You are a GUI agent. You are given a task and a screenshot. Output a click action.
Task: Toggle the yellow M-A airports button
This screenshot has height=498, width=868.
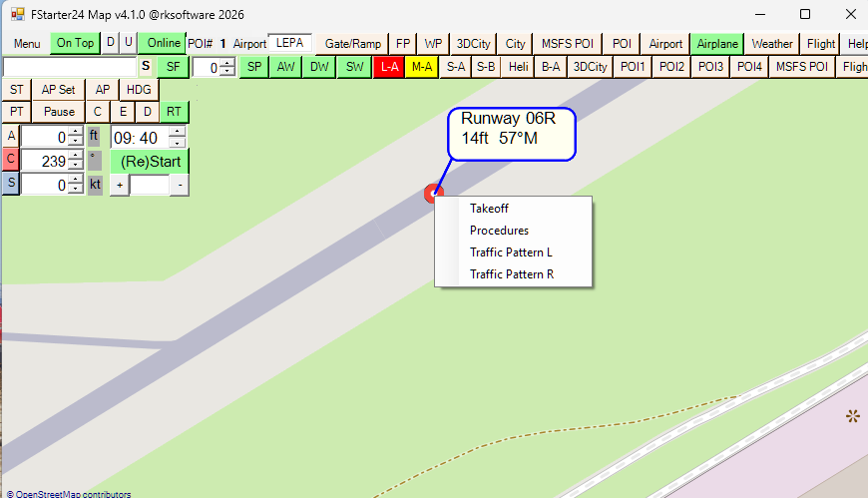[422, 67]
